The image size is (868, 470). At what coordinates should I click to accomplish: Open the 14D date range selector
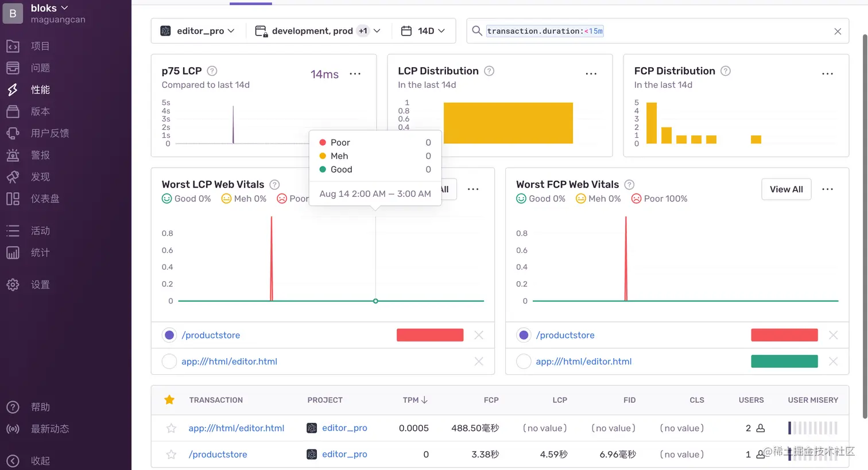[x=423, y=31]
